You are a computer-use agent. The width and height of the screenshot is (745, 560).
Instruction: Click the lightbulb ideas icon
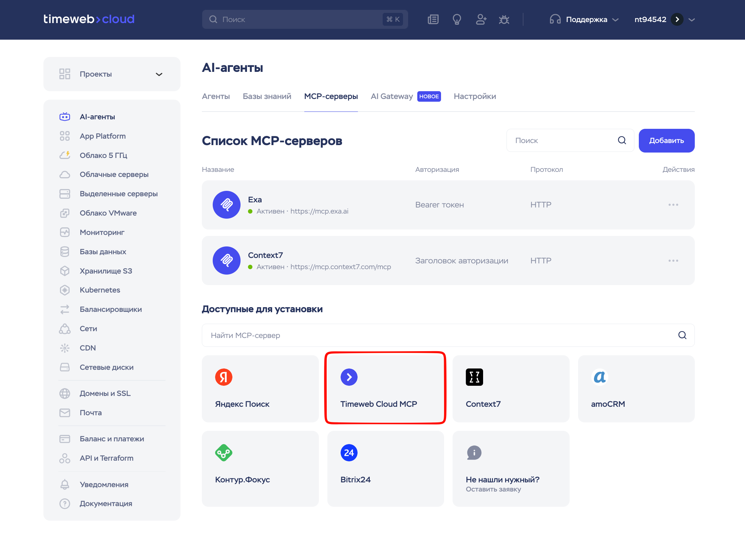(457, 19)
